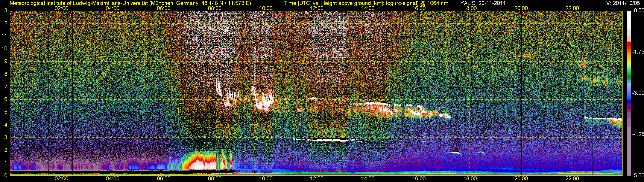Click the '16:00' label on the top time axis

[419, 8]
